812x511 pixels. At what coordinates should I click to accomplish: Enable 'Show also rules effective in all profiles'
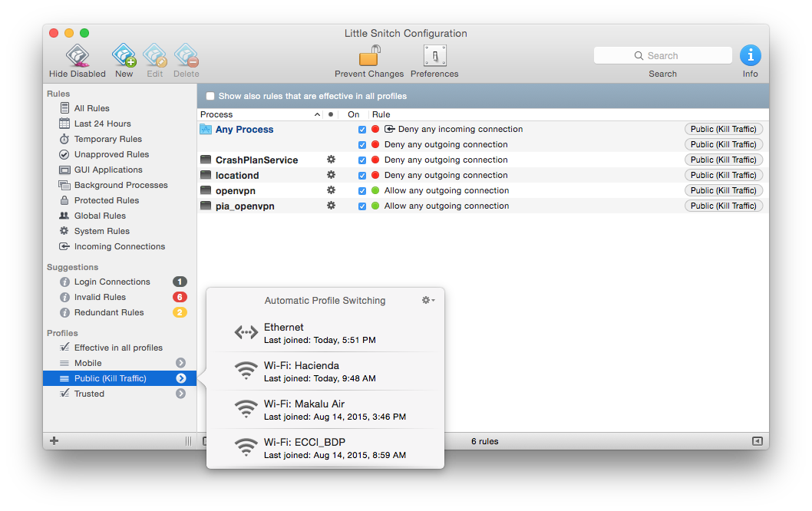[210, 97]
